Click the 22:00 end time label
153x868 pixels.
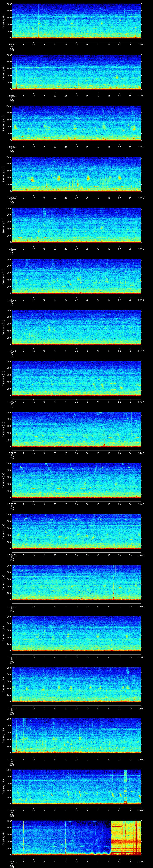[x=141, y=402]
